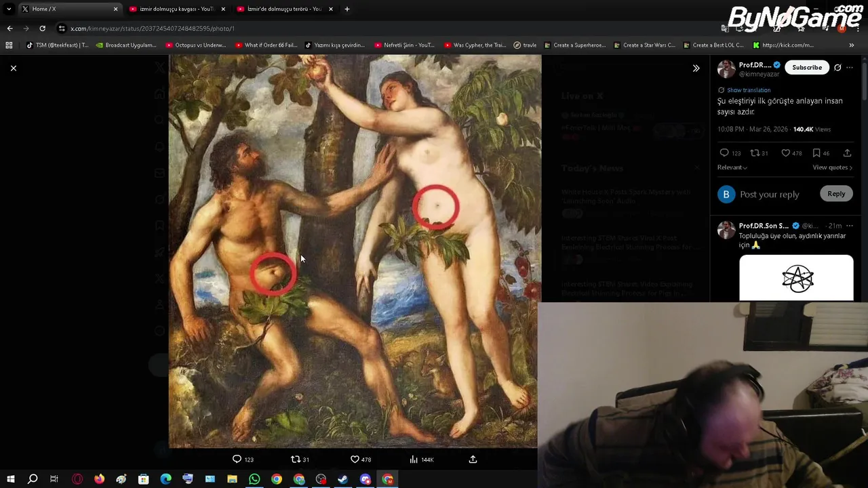Switch to izmir dolmuşçu kavgası YouTube tab

[176, 9]
